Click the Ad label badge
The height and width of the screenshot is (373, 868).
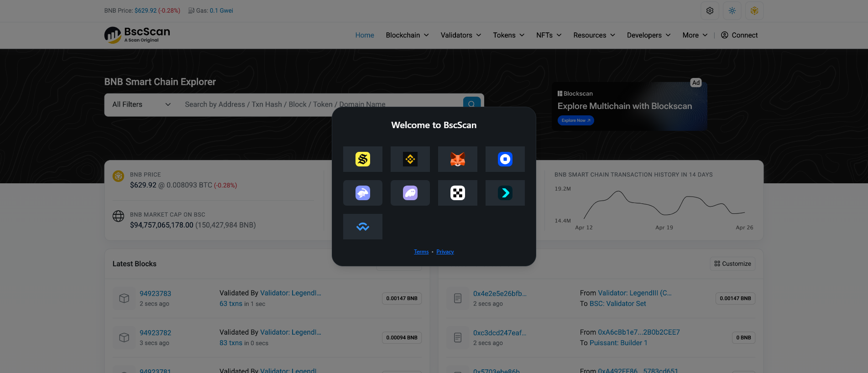pyautogui.click(x=696, y=83)
